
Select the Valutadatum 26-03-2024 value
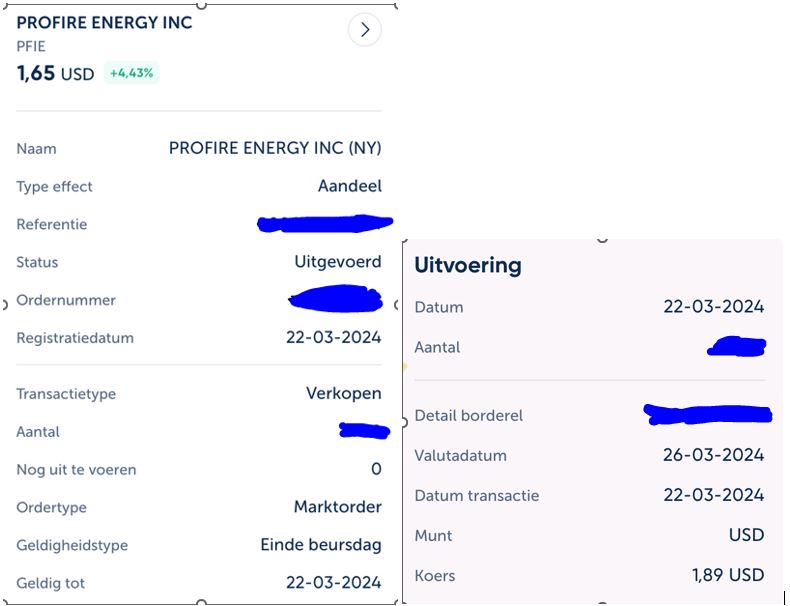713,455
